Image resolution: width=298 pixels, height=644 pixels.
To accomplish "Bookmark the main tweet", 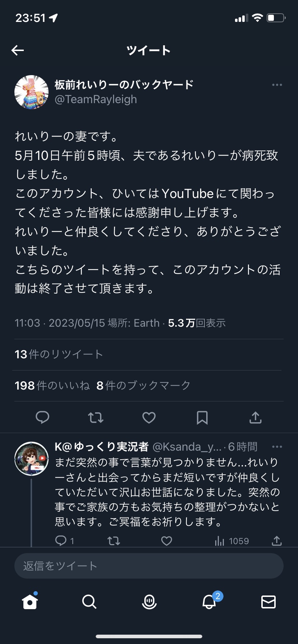I will (x=202, y=417).
